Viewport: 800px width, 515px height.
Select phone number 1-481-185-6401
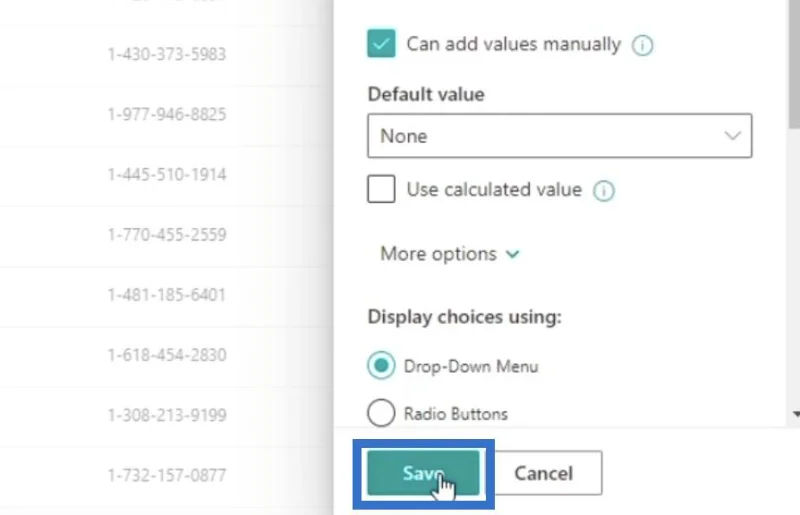point(167,295)
